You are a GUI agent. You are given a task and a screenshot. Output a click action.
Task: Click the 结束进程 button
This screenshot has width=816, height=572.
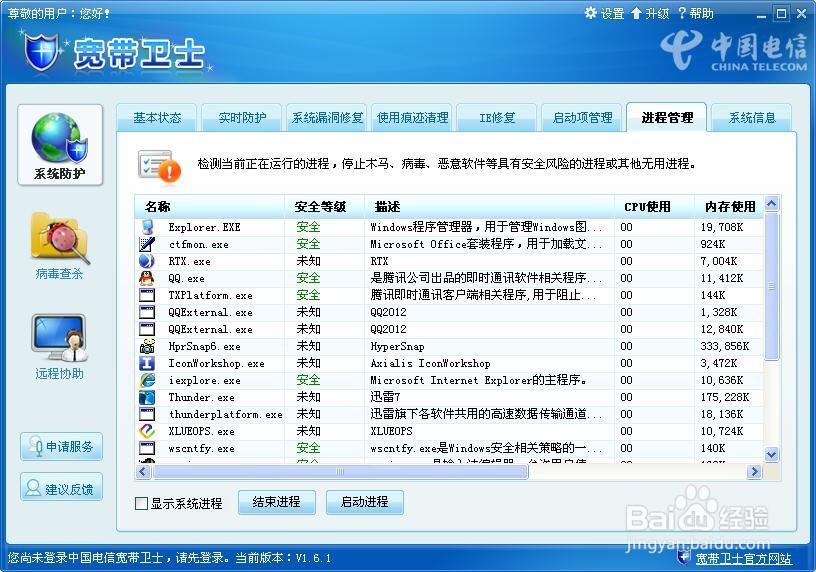(276, 502)
